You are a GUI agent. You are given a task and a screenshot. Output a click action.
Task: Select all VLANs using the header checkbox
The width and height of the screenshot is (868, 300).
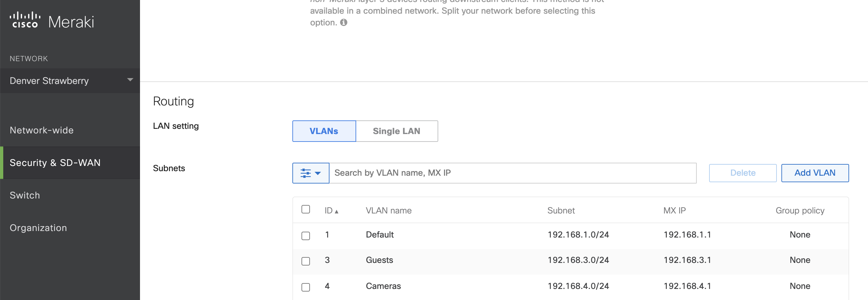coord(306,209)
